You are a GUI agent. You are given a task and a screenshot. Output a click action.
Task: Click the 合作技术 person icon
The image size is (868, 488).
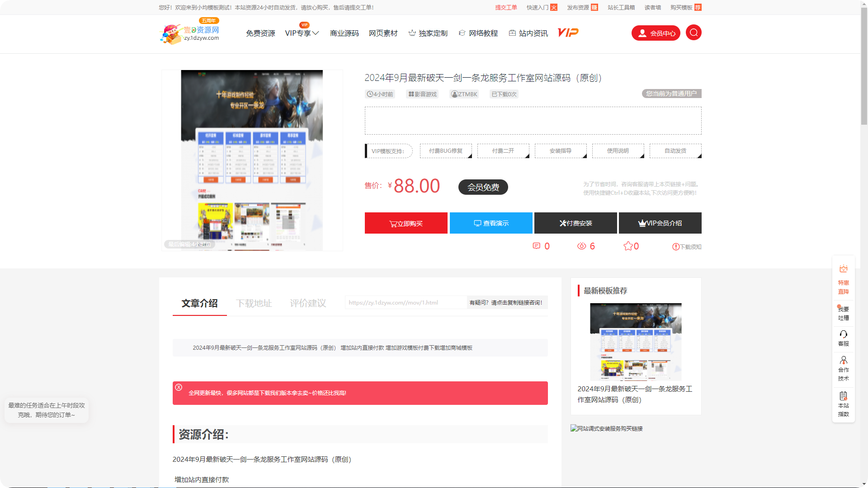tap(844, 360)
